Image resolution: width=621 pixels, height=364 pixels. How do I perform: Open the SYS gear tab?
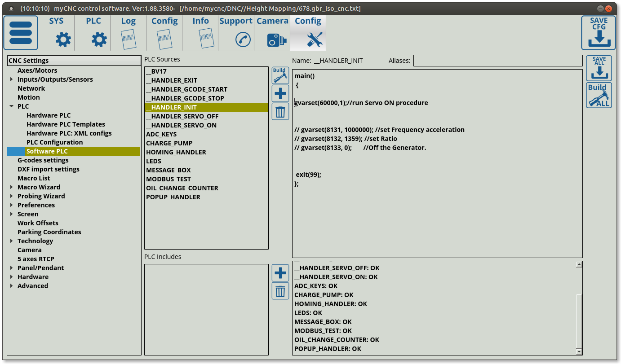(57, 33)
